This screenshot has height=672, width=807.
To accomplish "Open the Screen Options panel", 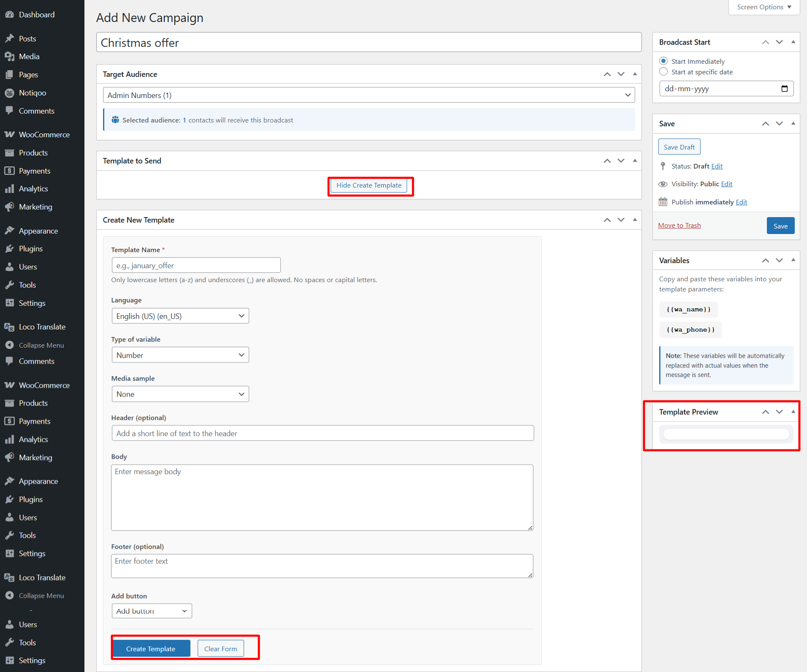I will pos(764,7).
